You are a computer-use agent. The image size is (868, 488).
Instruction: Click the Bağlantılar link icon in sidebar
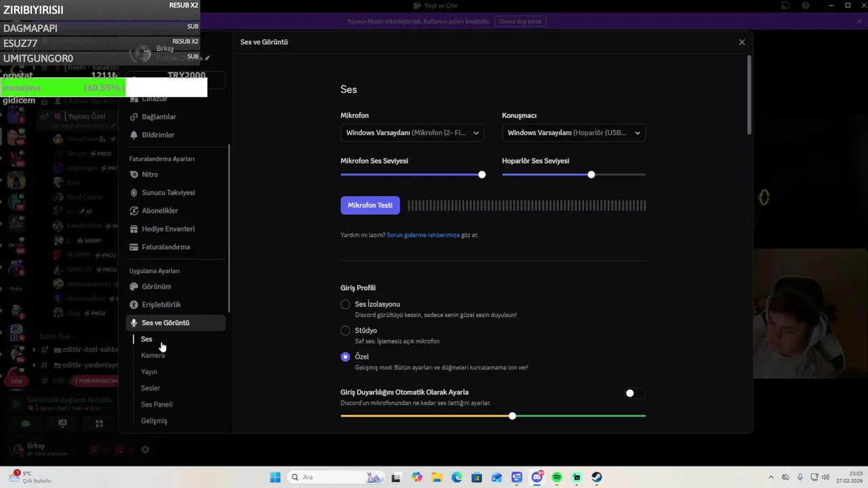click(134, 117)
